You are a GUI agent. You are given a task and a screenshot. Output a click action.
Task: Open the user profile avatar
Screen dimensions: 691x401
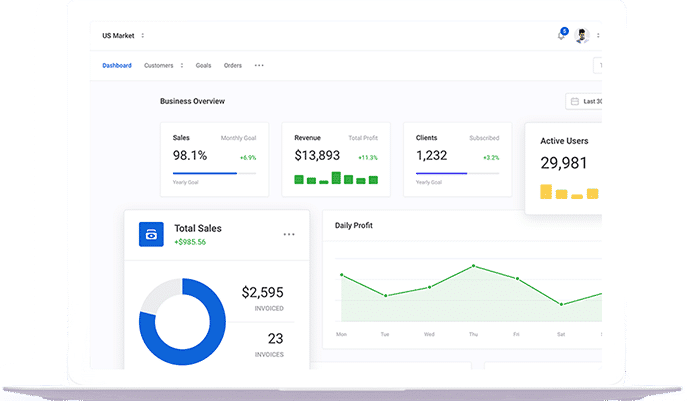(582, 36)
